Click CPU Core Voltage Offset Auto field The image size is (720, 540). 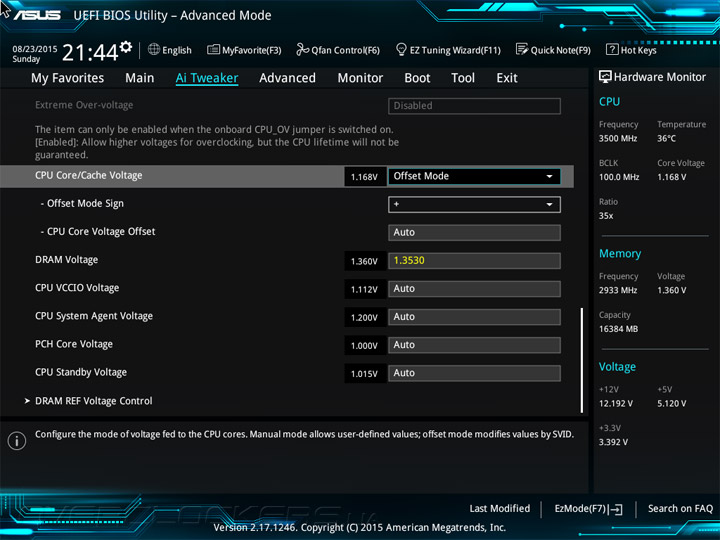click(474, 232)
